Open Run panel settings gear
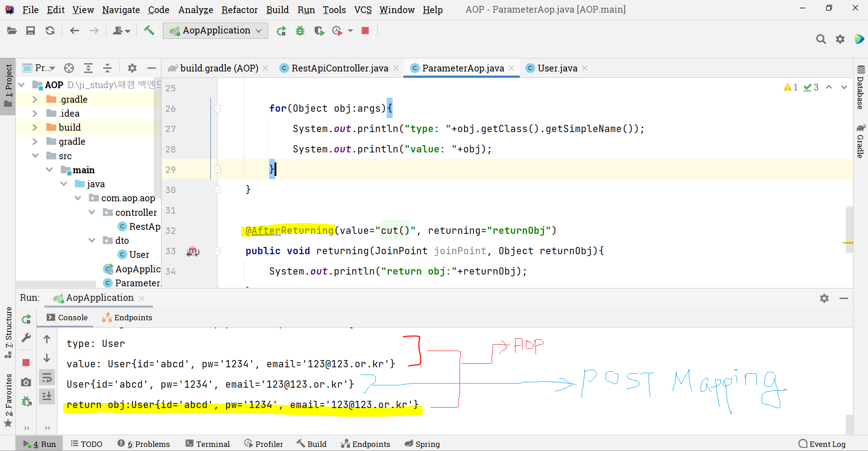Screen dimensions: 868x451 pos(824,298)
